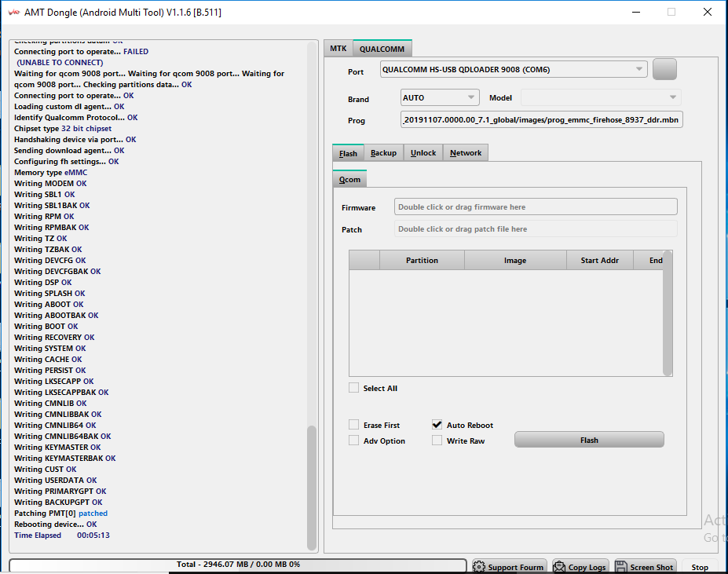Click the Partition column header
The width and height of the screenshot is (728, 574).
(422, 260)
